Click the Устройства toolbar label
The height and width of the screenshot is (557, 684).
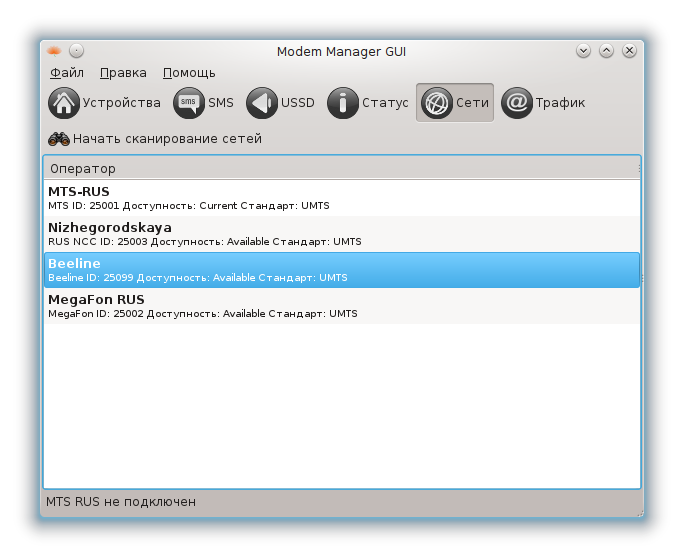point(122,103)
